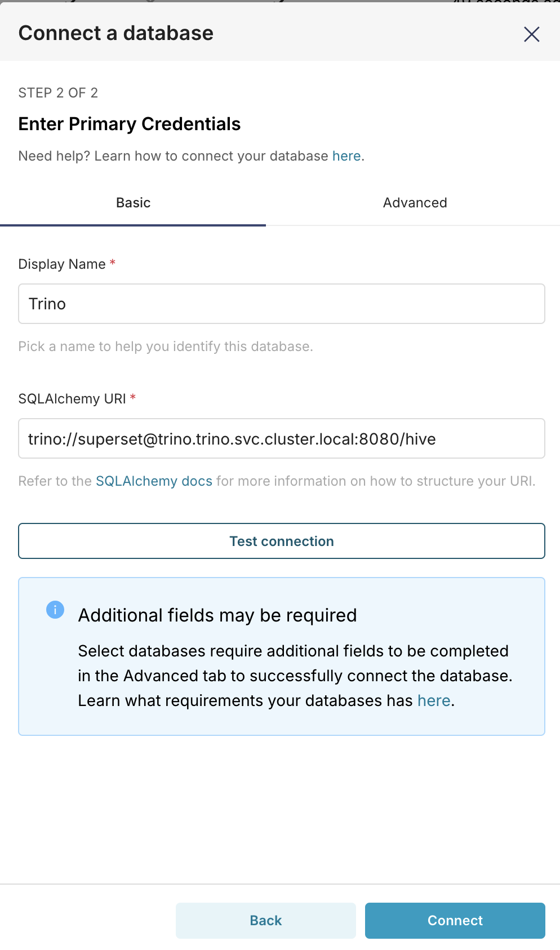Close the Connect a database dialog
This screenshot has width=560, height=950.
[531, 34]
